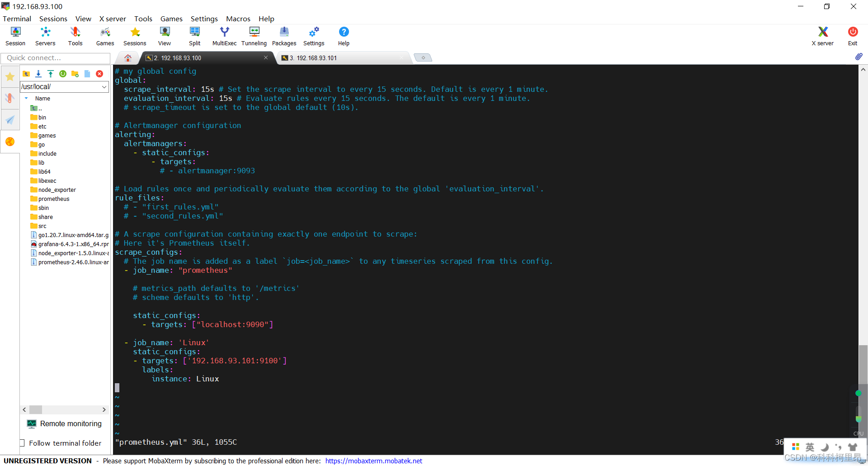Select the libexec folder
This screenshot has height=466, width=868.
[43, 181]
